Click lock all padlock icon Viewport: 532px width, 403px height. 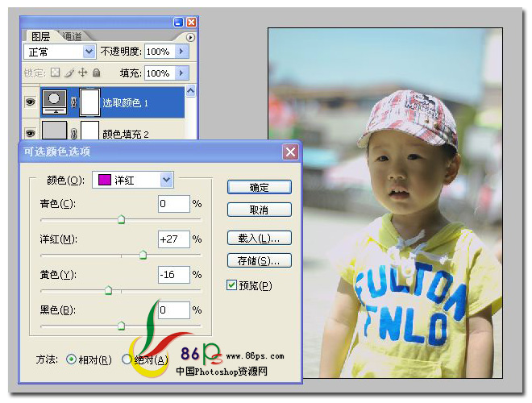click(x=97, y=73)
